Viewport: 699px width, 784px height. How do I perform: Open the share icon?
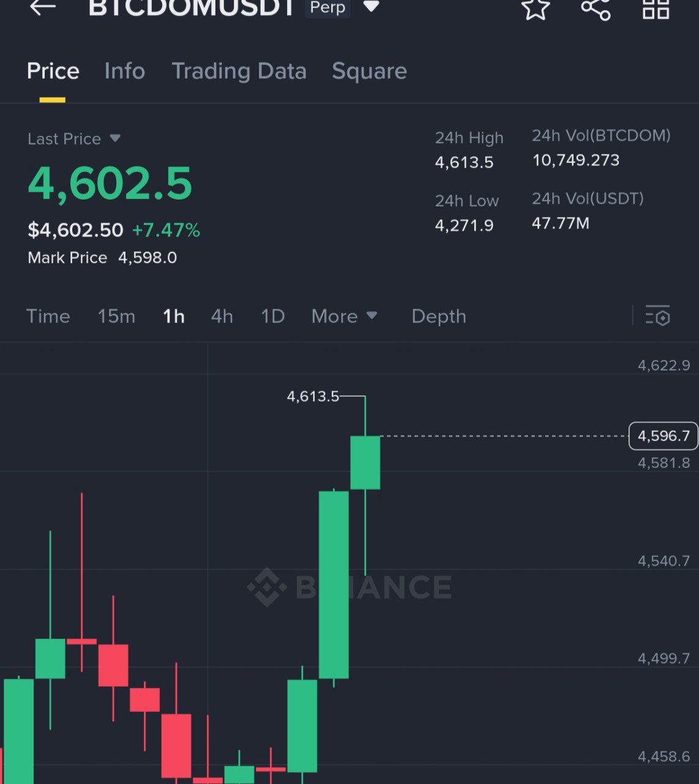pyautogui.click(x=596, y=9)
